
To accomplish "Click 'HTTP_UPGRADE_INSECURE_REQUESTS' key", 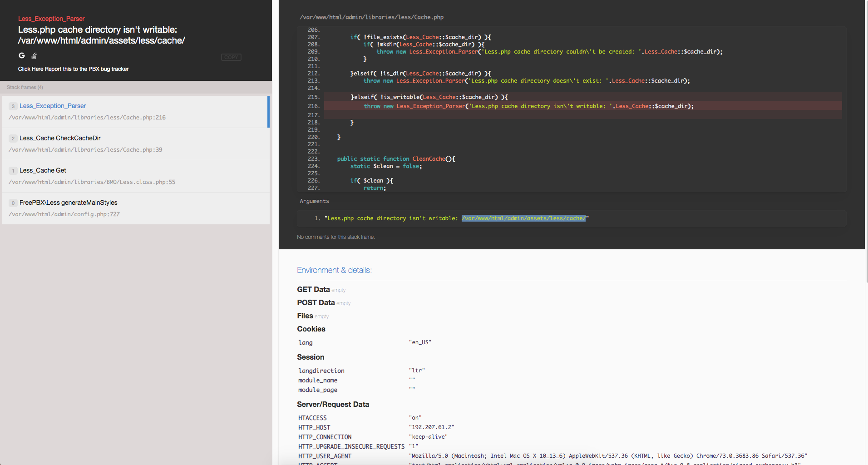I will click(x=351, y=446).
